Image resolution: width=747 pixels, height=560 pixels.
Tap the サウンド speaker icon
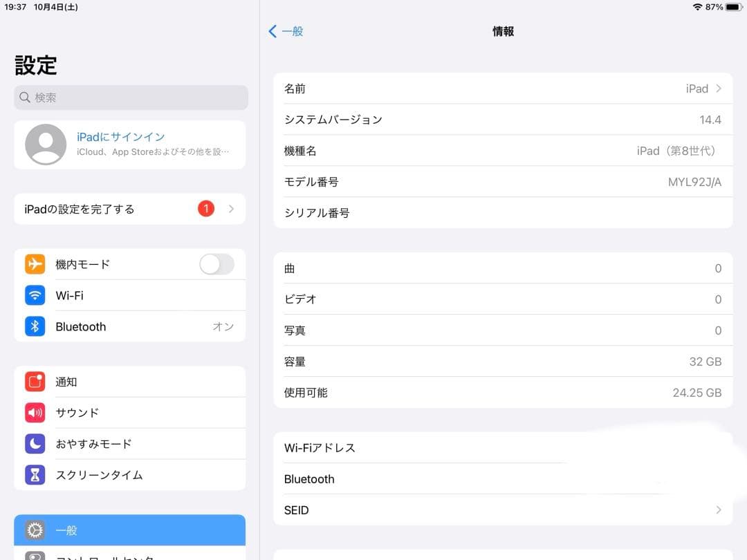[x=35, y=412]
